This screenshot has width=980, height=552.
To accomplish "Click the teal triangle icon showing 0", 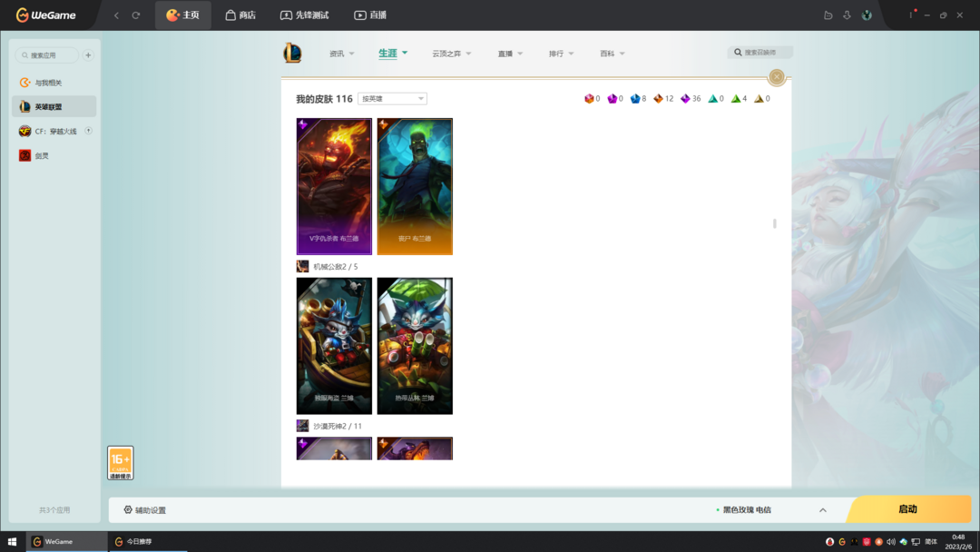I will click(712, 99).
